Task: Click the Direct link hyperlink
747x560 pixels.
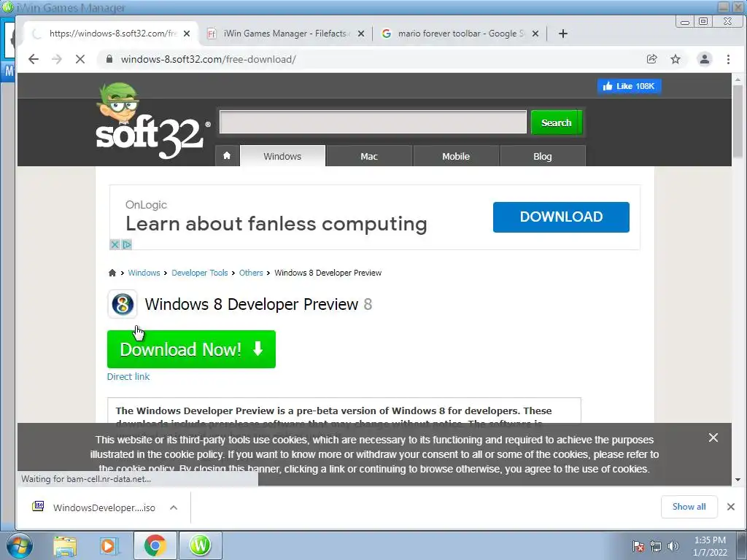Action: (128, 376)
